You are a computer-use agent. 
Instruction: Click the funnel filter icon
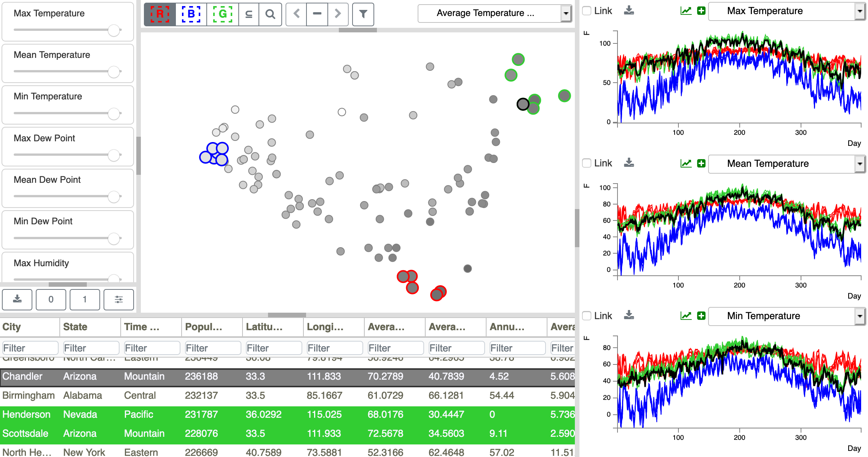[363, 14]
